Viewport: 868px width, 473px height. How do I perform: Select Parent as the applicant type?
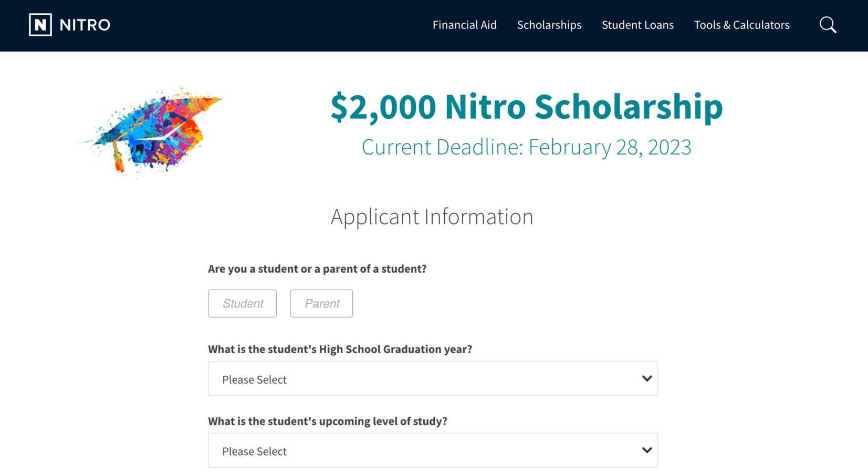tap(321, 303)
